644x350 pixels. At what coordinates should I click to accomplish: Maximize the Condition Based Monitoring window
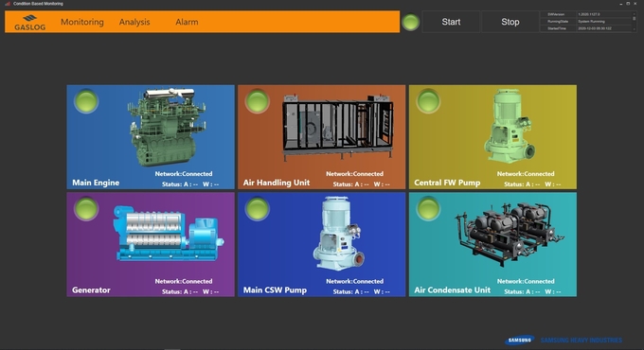628,3
